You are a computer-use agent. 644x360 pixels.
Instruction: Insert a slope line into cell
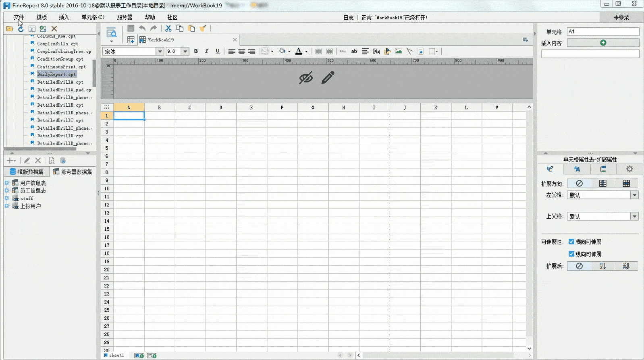click(409, 51)
